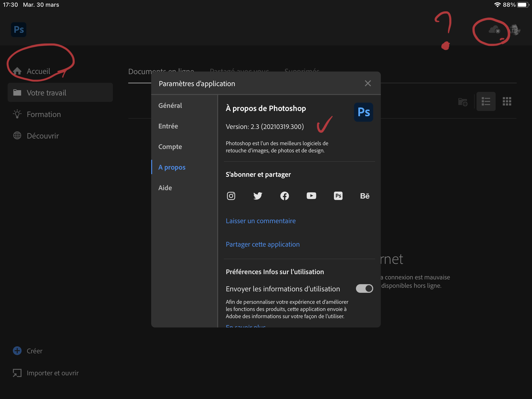Toggle Envoyer les informations d'utilisation switch
The width and height of the screenshot is (532, 399).
tap(364, 288)
